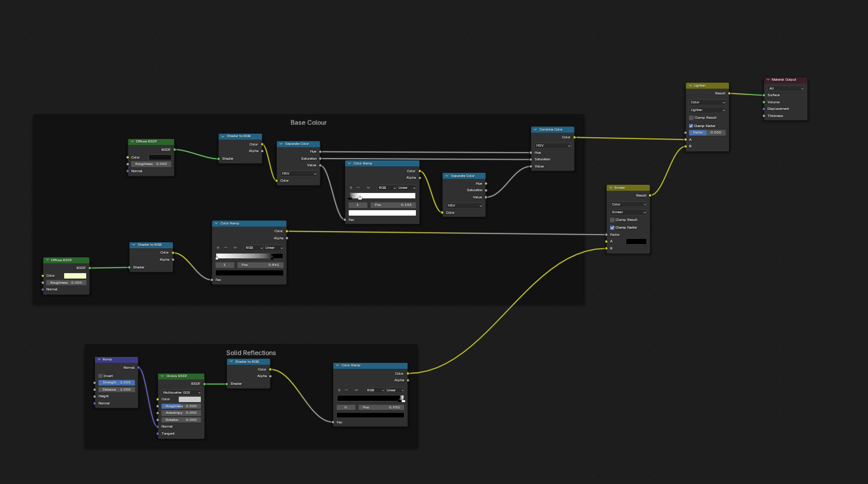Image resolution: width=868 pixels, height=484 pixels.
Task: Select the Base Colour frame label
Action: [308, 122]
